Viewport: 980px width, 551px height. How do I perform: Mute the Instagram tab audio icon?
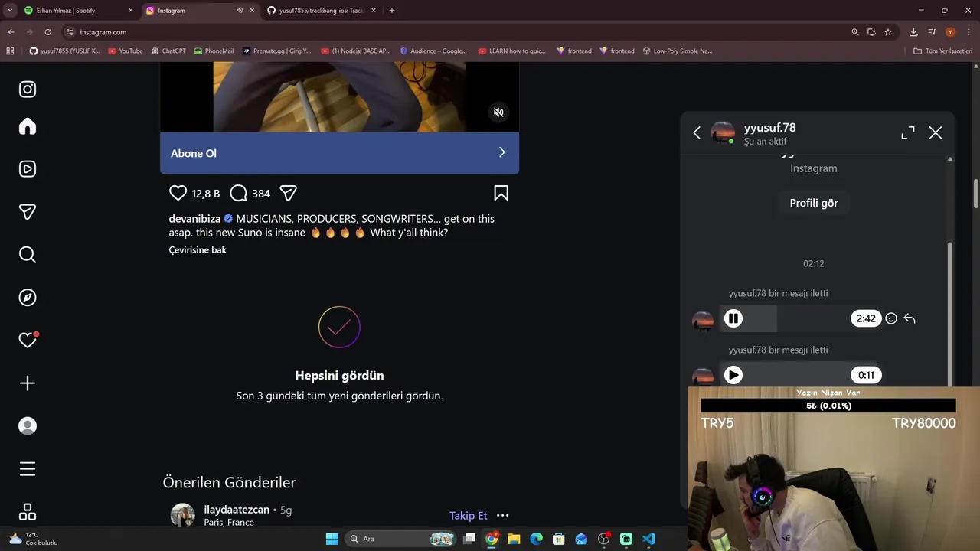[240, 11]
